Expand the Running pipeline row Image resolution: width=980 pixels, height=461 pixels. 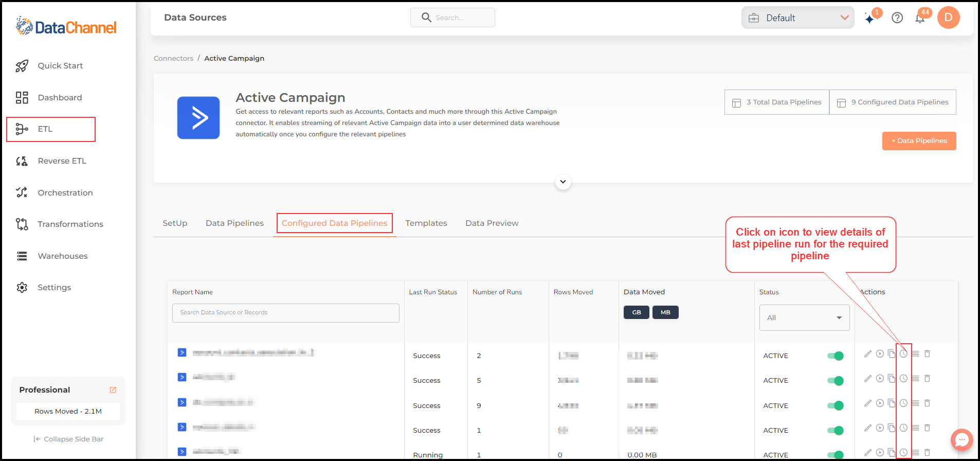click(182, 451)
